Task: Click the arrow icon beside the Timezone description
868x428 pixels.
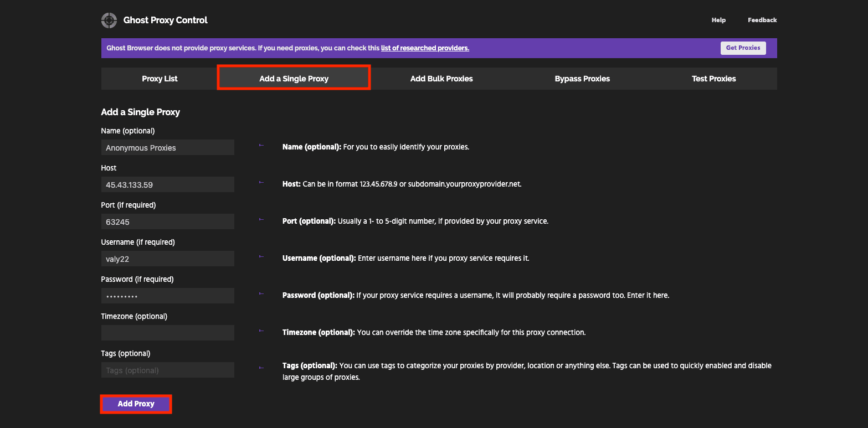Action: [261, 331]
